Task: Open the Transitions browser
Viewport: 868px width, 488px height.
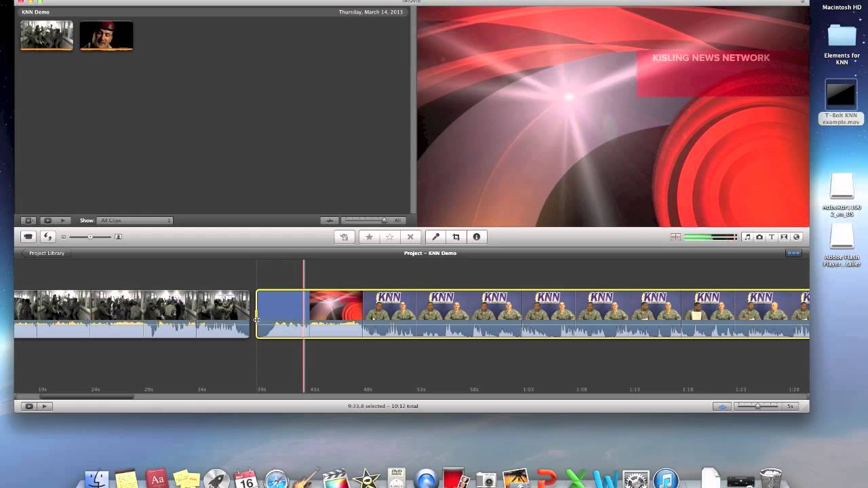Action: pos(784,237)
